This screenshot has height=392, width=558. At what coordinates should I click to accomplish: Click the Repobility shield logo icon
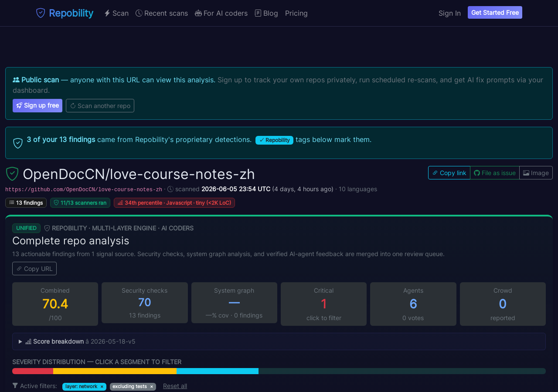[x=41, y=13]
